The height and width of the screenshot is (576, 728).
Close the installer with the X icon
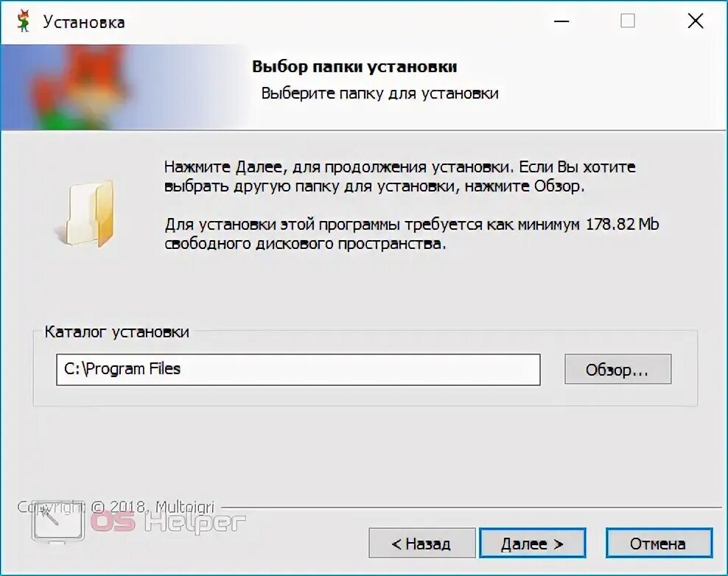(695, 21)
